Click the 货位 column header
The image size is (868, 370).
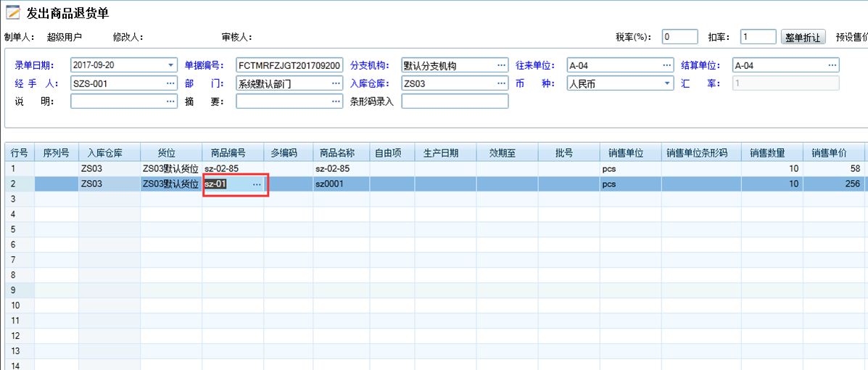(x=171, y=153)
